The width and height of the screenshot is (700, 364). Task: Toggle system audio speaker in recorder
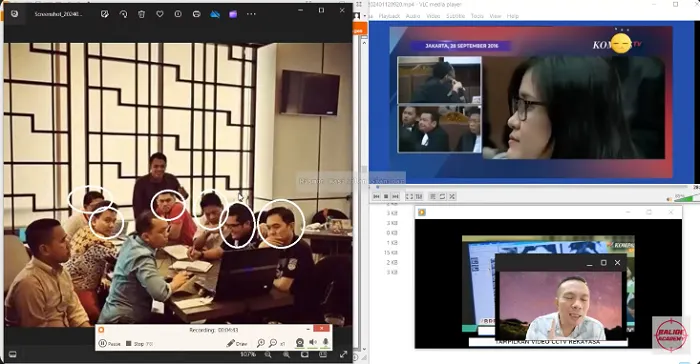coord(313,343)
